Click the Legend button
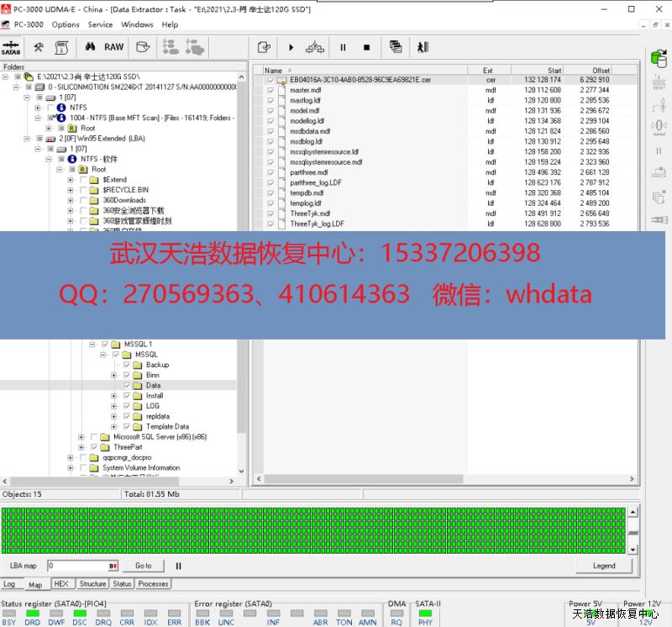672x627 pixels. click(604, 566)
